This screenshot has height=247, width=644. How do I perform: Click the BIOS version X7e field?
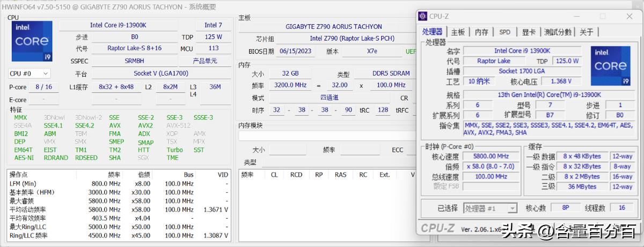[371, 51]
